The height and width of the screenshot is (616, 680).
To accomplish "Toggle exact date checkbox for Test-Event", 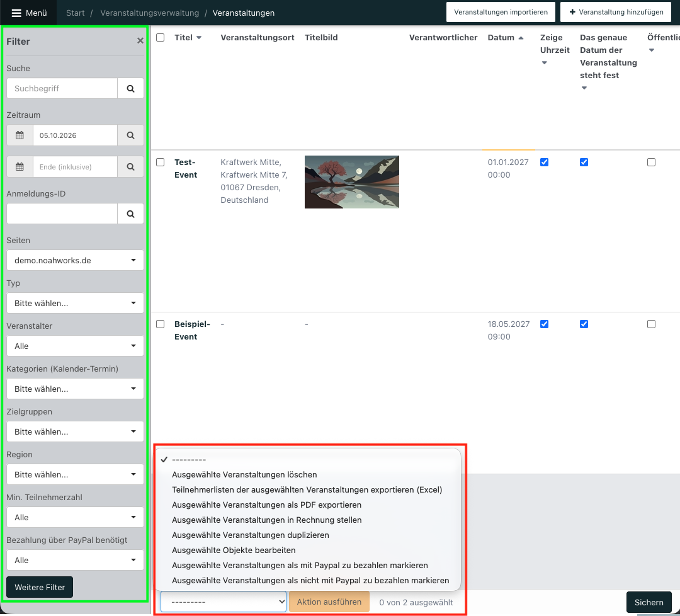I will click(x=584, y=163).
